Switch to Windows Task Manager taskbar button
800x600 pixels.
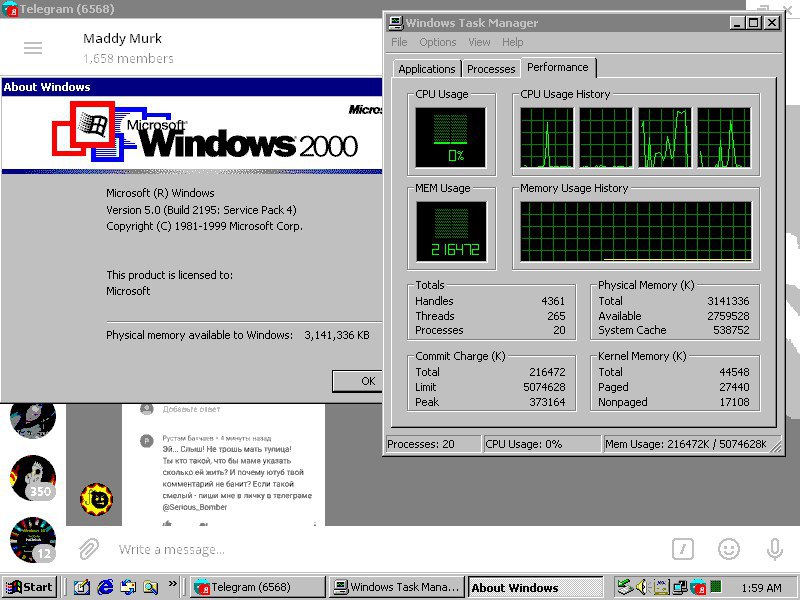(396, 587)
